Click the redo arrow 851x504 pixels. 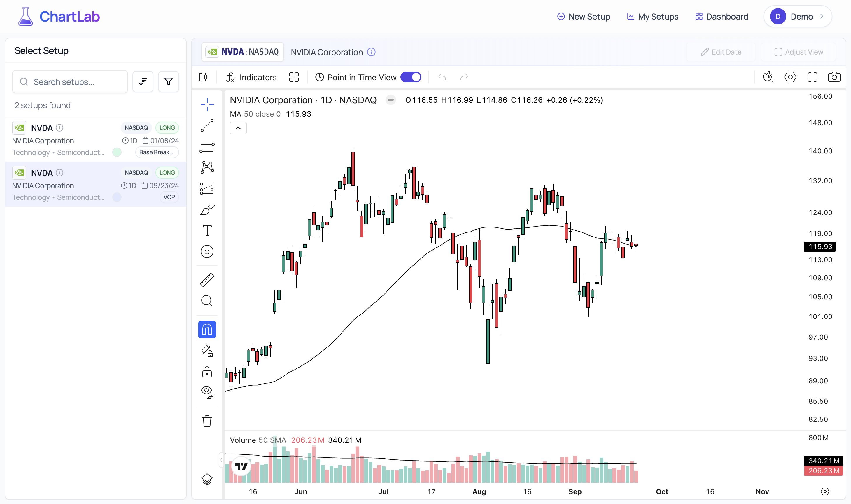(x=464, y=77)
